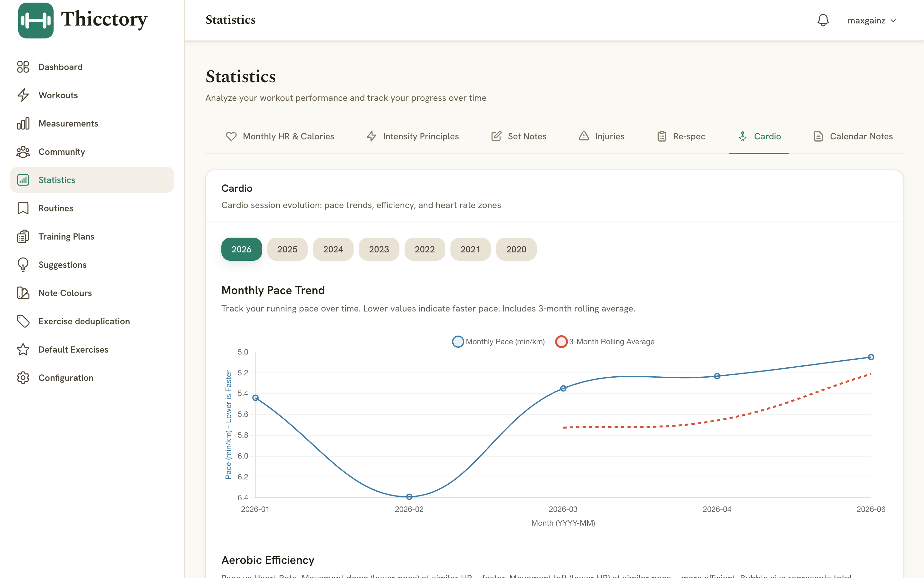Open Default Exercises page
The width and height of the screenshot is (924, 578).
pyautogui.click(x=92, y=349)
